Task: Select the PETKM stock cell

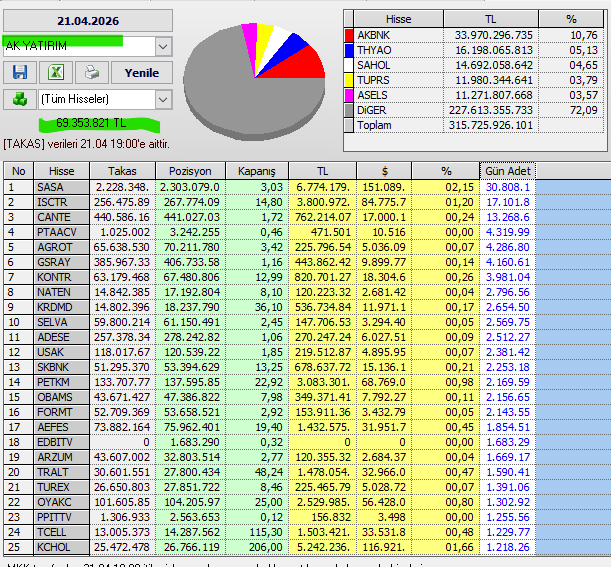Action: pyautogui.click(x=62, y=382)
